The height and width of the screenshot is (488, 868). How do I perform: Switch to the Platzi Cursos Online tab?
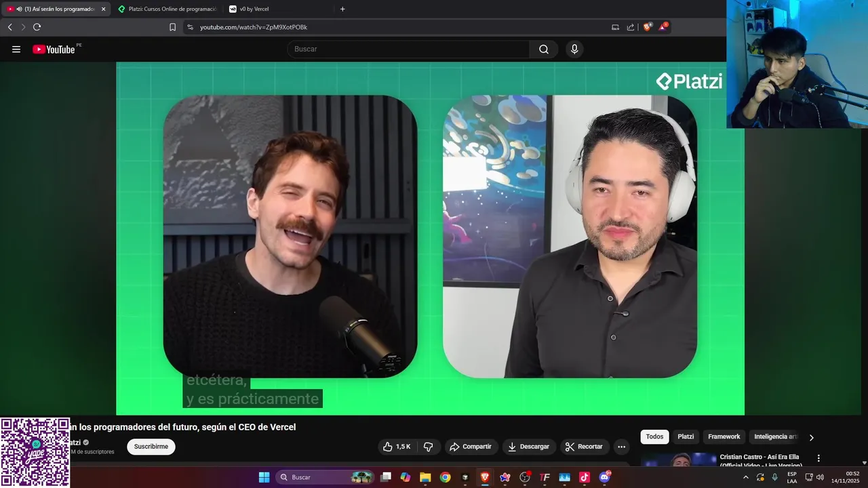[167, 9]
